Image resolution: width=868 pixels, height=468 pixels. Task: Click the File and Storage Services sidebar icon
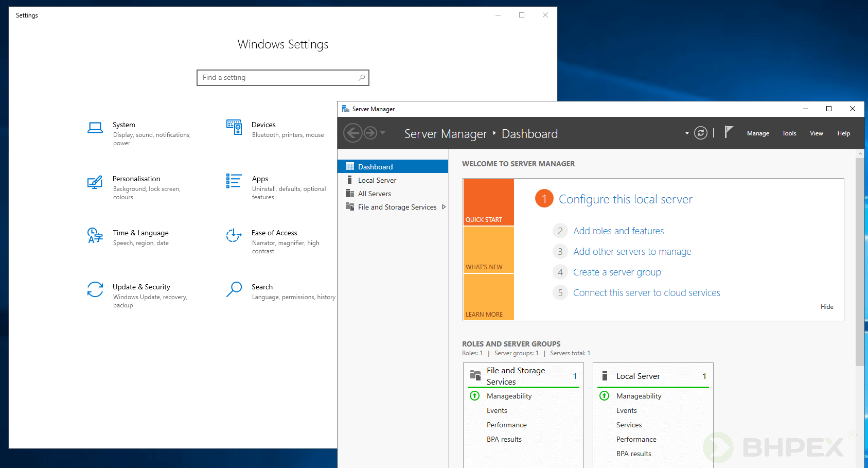pyautogui.click(x=350, y=206)
